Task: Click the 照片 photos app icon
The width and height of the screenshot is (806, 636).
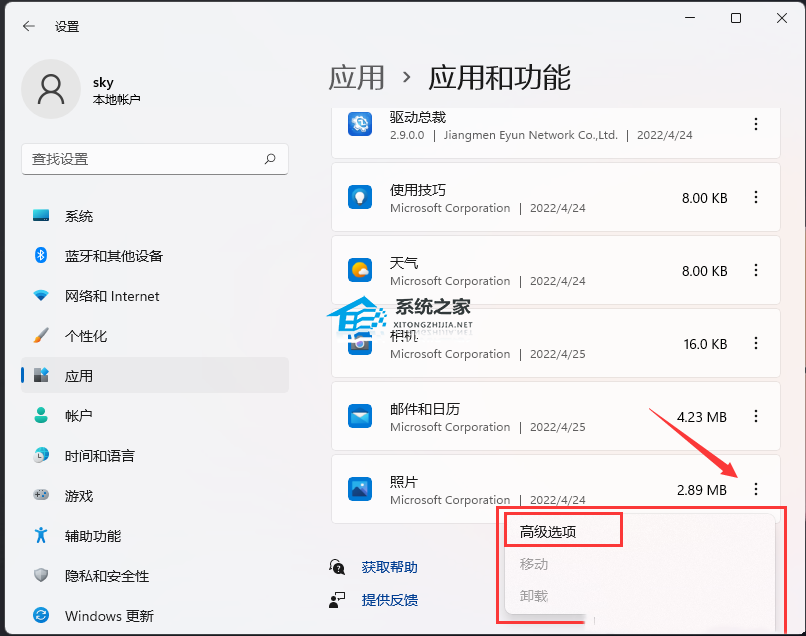Action: click(360, 489)
